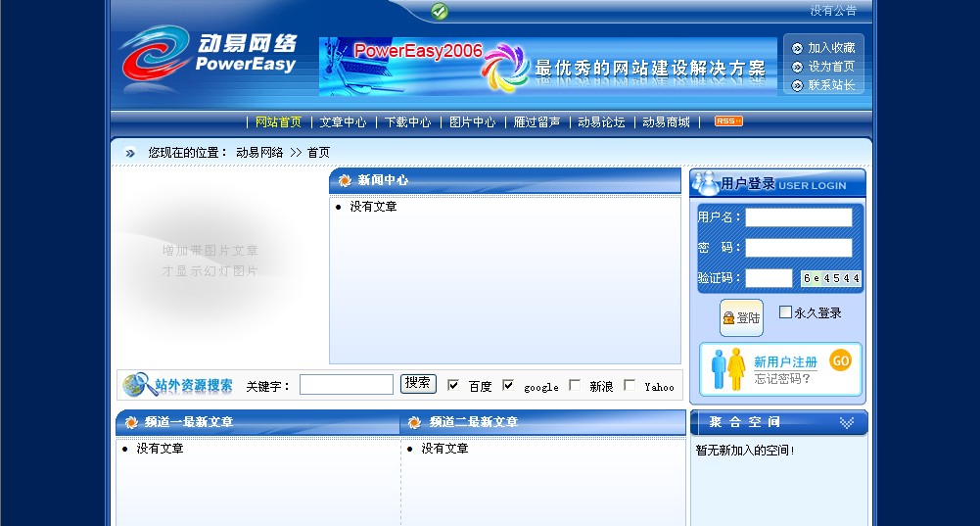Check the 永久登录 checkbox
This screenshot has height=526, width=980.
click(x=785, y=311)
